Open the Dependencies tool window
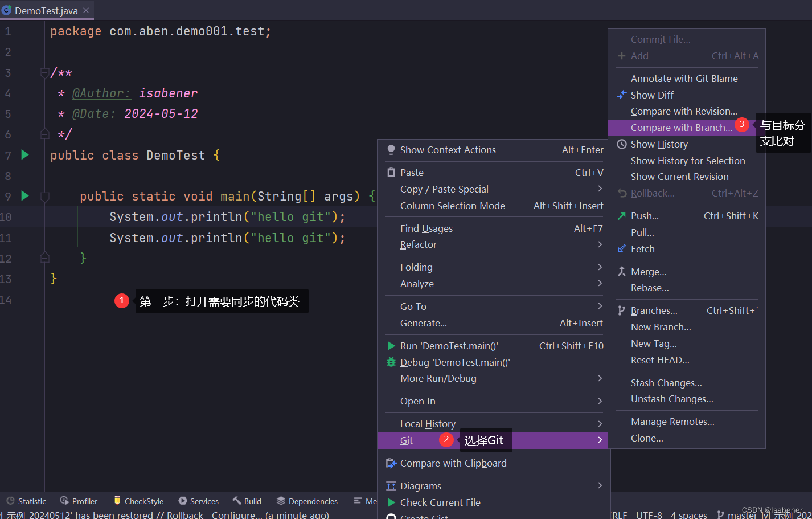Viewport: 812px width, 519px height. (307, 501)
